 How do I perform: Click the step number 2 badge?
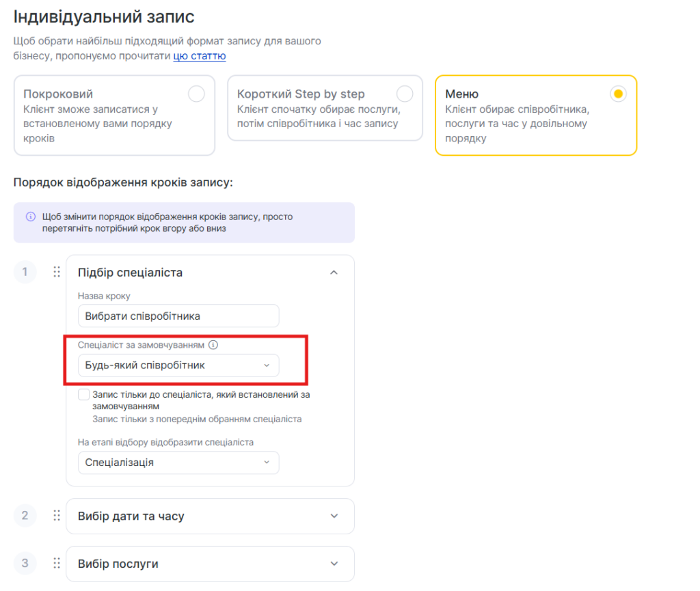coord(25,516)
